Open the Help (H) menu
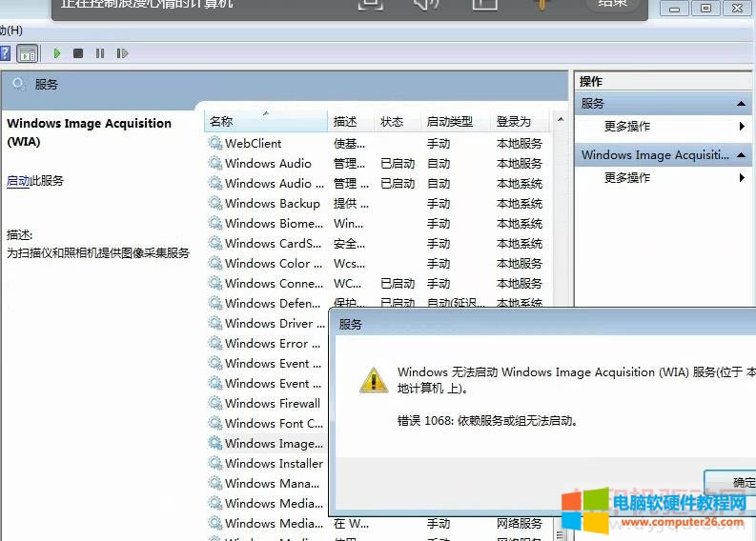756x541 pixels. (x=11, y=30)
